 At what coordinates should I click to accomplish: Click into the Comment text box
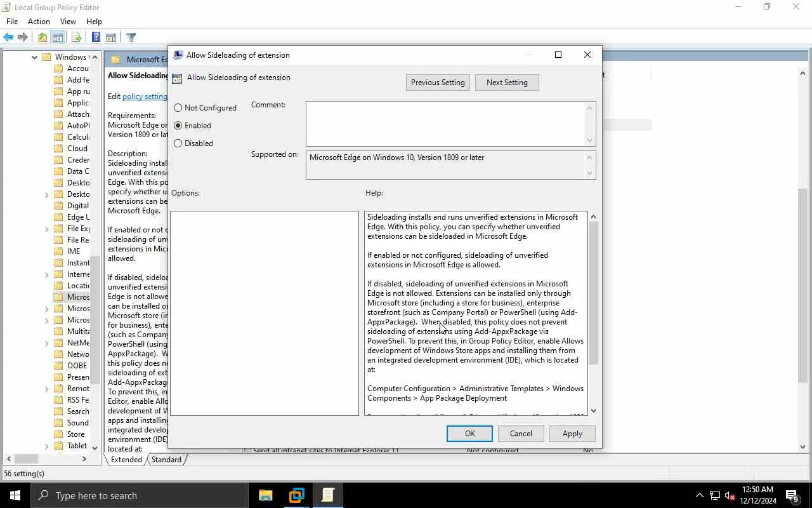(x=446, y=124)
